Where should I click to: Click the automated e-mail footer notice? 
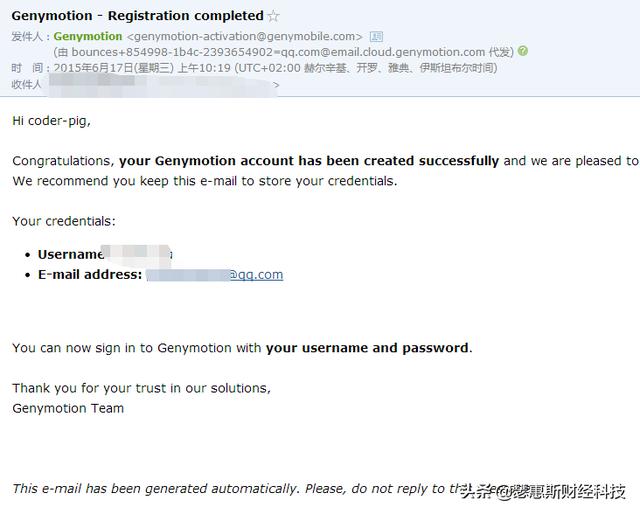[230, 489]
